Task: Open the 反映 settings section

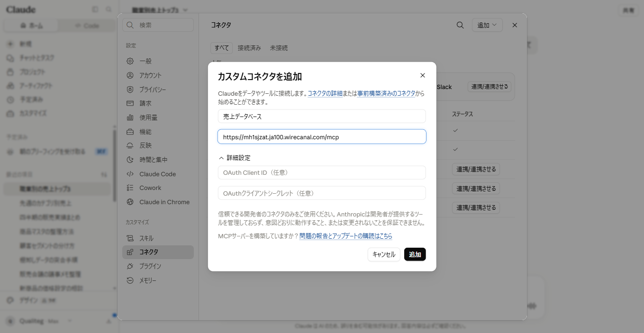Action: (x=158, y=145)
